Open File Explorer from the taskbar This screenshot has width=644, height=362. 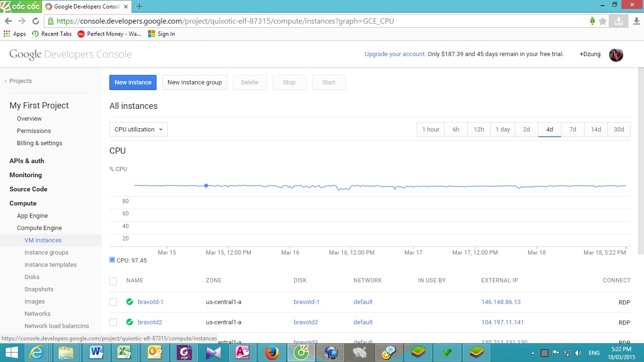66,353
